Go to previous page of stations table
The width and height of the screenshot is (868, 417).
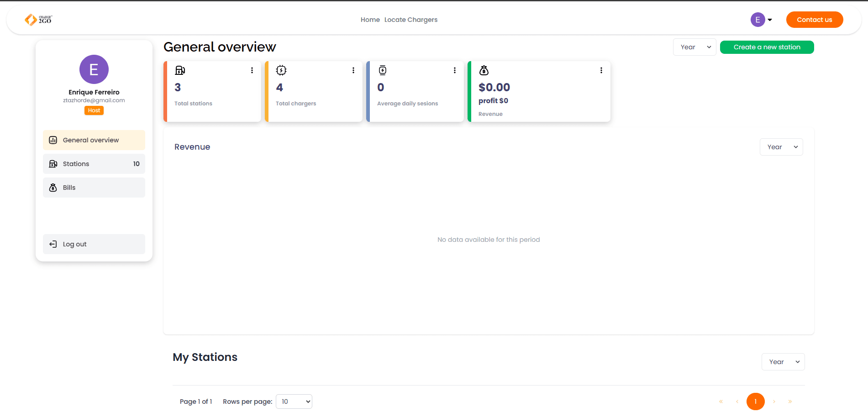click(737, 401)
